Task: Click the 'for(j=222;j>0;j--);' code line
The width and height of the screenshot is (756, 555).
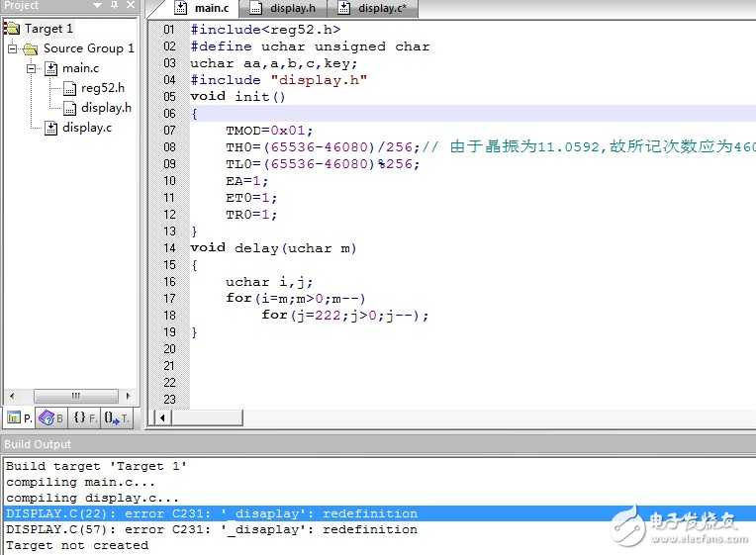Action: (344, 316)
